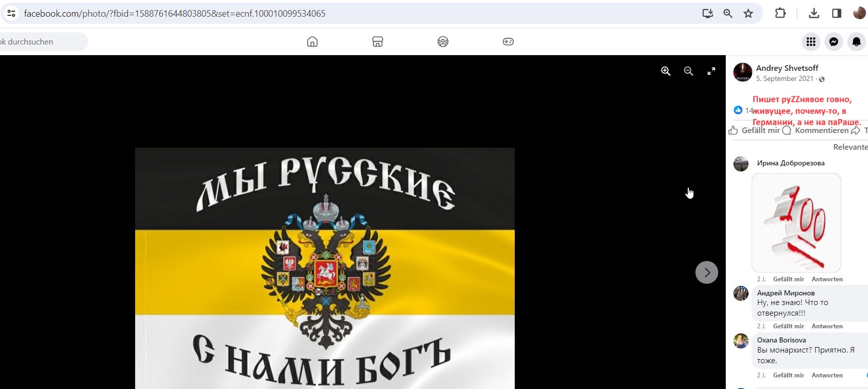868x389 pixels.
Task: Like Андрей Миронов's comment
Action: [x=789, y=326]
